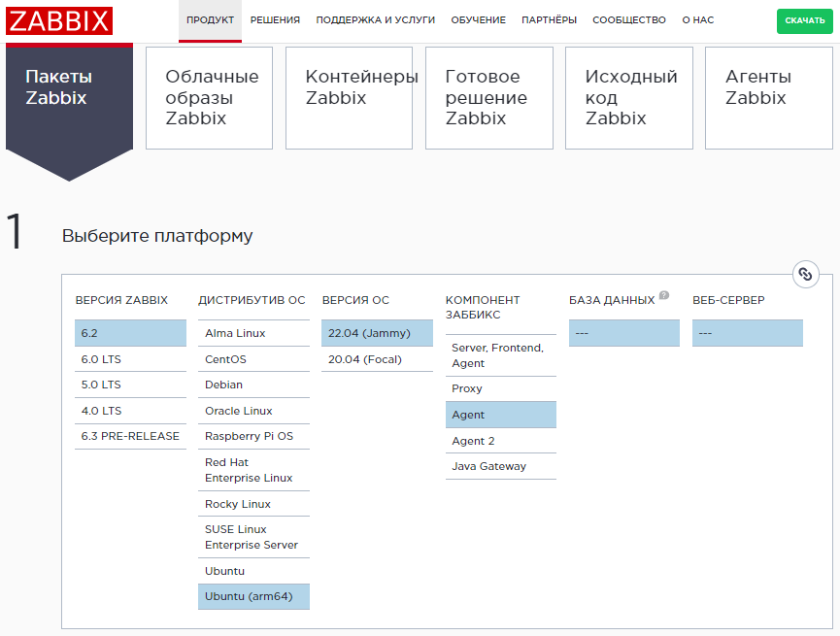Open the Сообщество menu

coord(629,19)
